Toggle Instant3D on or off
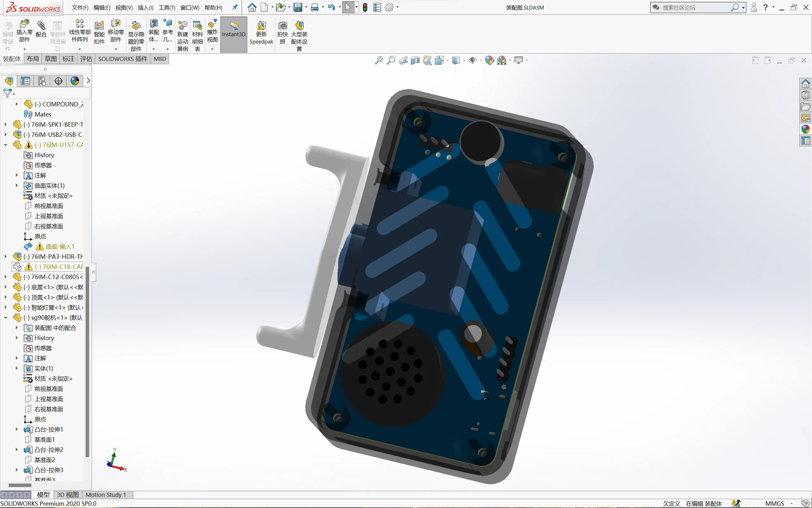Viewport: 812px width, 508px height. coord(234,35)
